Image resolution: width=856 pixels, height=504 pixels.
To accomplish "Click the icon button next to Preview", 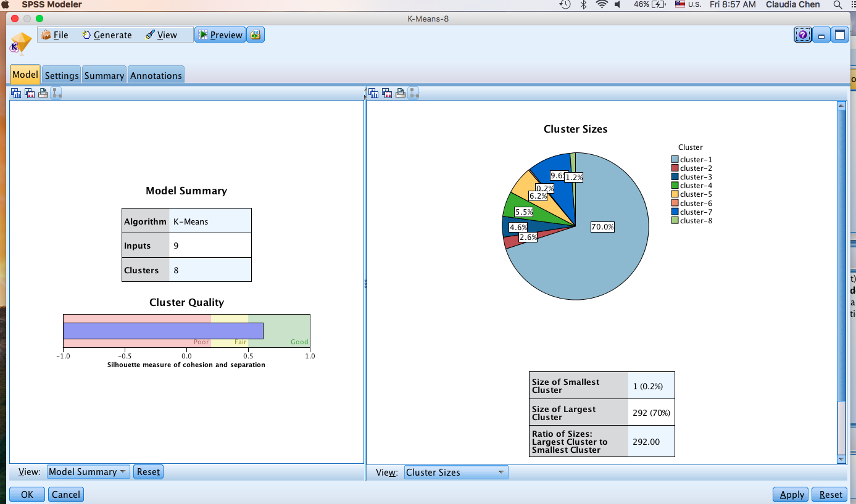I will click(x=256, y=35).
